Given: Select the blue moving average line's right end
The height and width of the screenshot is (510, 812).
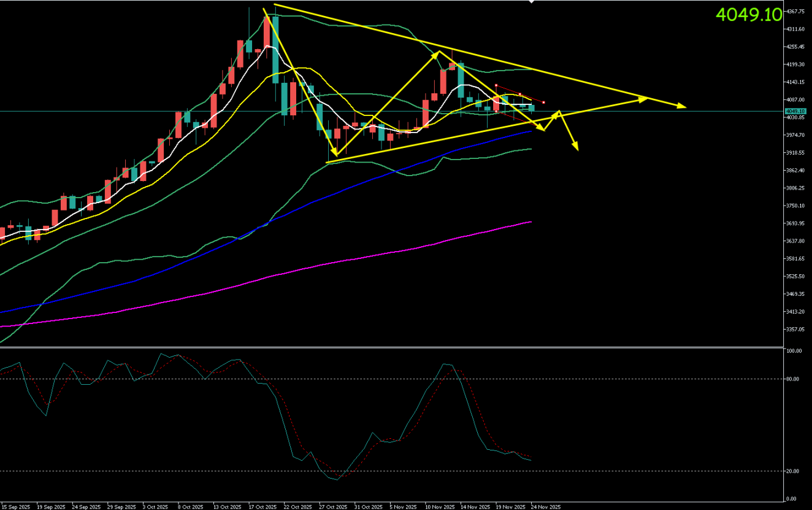Looking at the screenshot, I should pyautogui.click(x=530, y=131).
